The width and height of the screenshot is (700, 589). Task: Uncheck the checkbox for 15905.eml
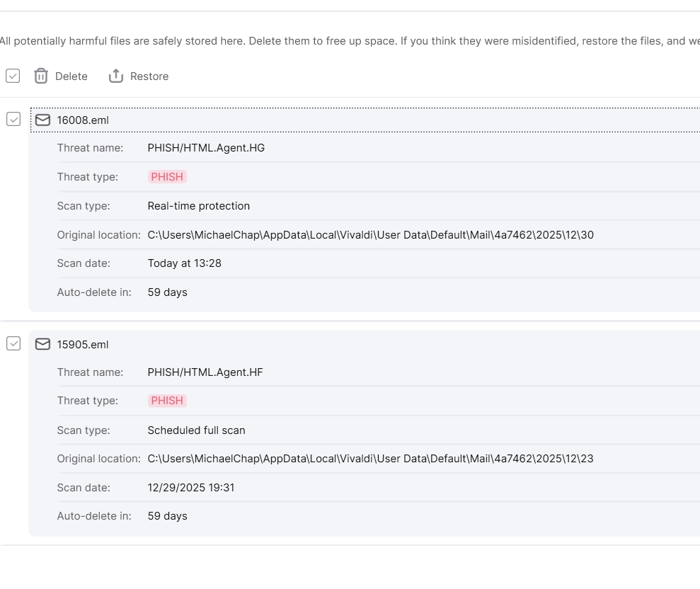pyautogui.click(x=13, y=343)
